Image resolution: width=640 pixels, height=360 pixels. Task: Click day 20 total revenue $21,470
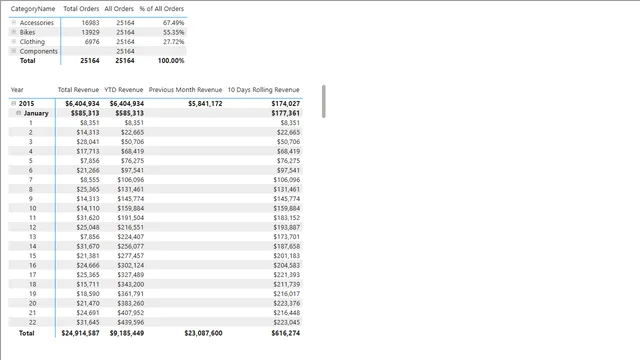pyautogui.click(x=88, y=303)
